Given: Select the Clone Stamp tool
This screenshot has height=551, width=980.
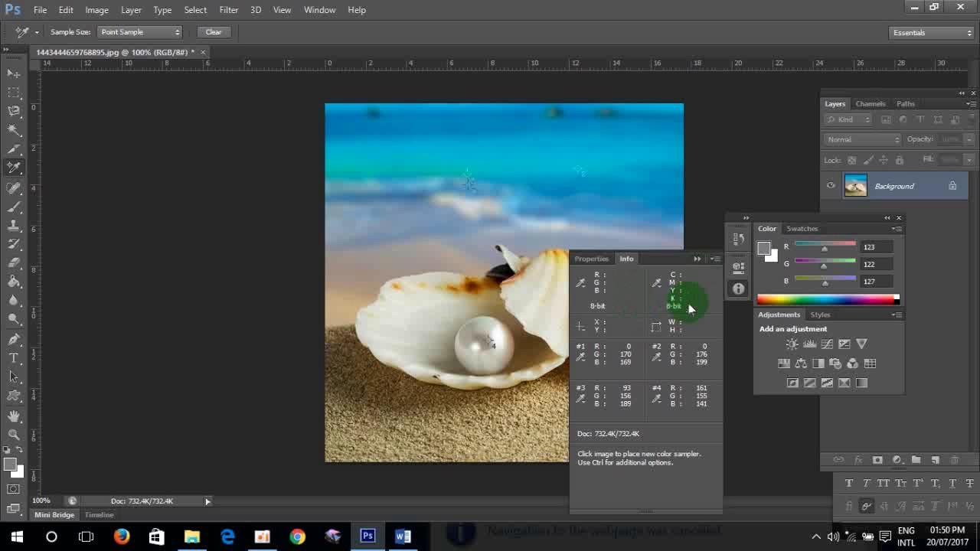Looking at the screenshot, I should [x=14, y=226].
